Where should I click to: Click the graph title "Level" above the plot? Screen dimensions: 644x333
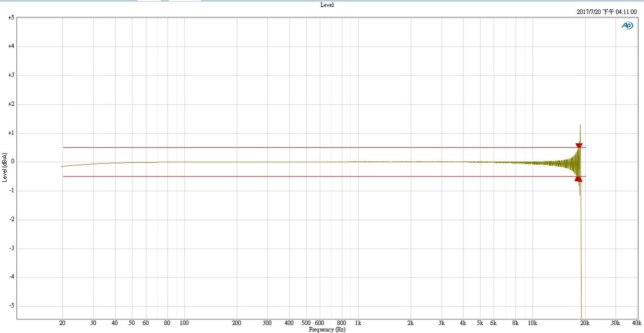327,5
